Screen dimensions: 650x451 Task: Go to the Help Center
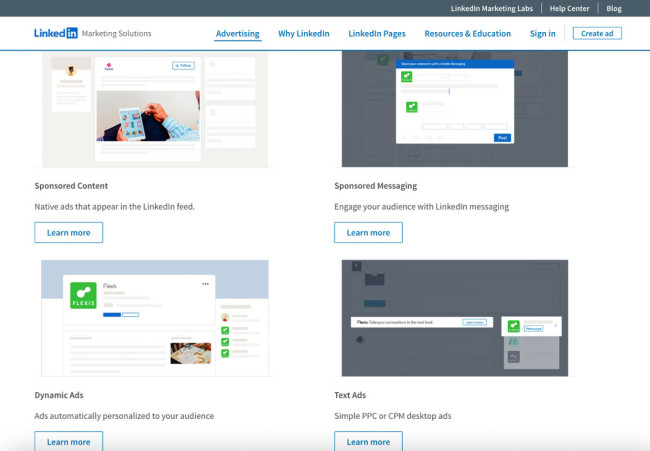(x=571, y=8)
